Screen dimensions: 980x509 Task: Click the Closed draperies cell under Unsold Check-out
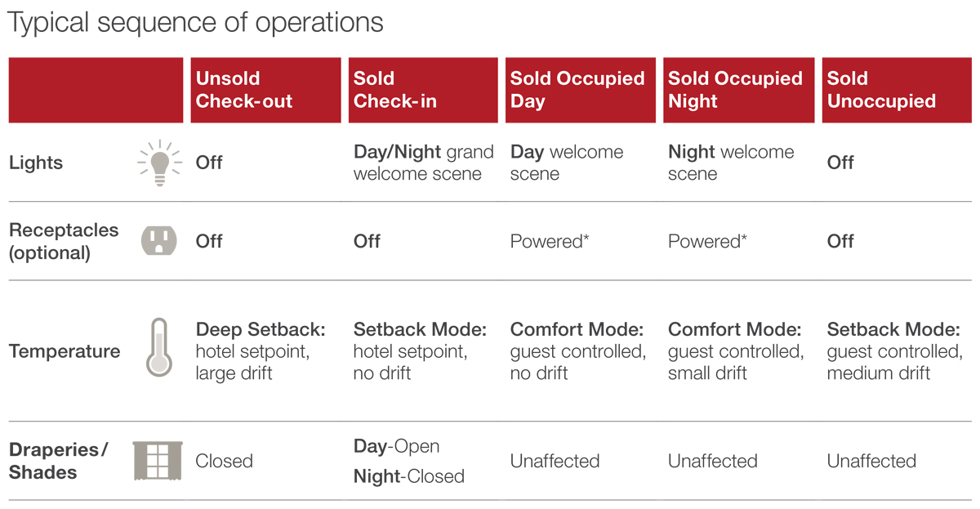[x=224, y=461]
